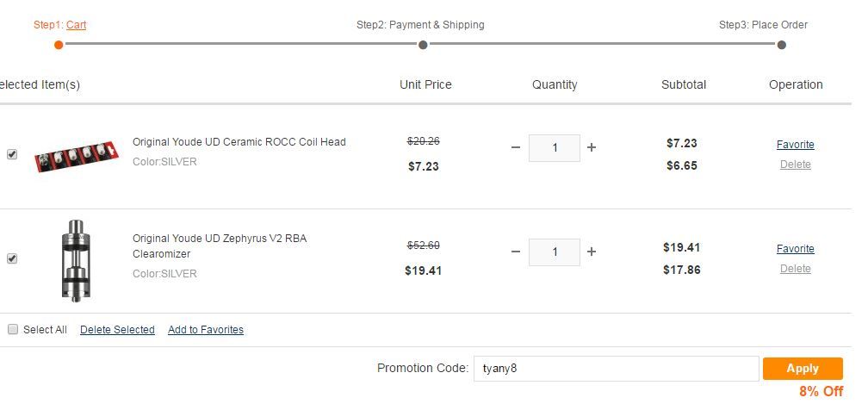Tick the Select All checkbox
This screenshot has width=868, height=404.
click(x=12, y=329)
